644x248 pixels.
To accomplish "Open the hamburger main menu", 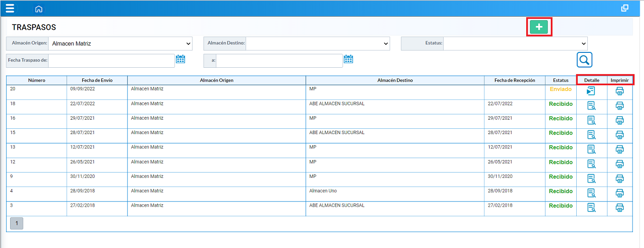I will pos(10,8).
